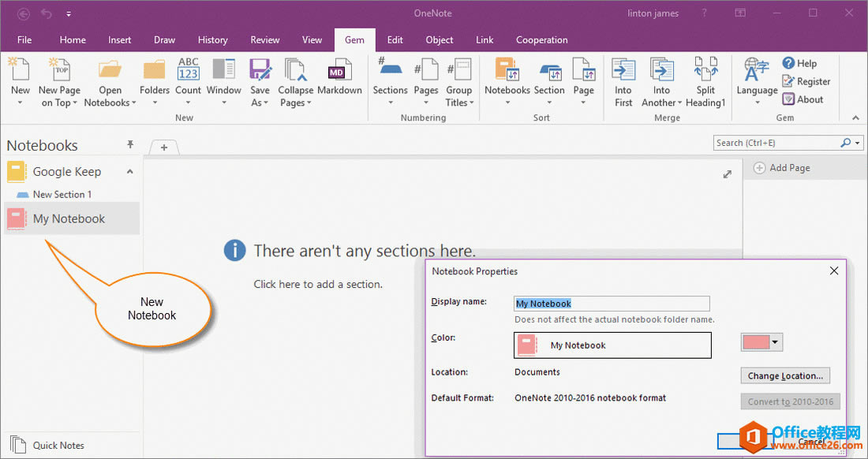The image size is (868, 459).
Task: Expand the Count dropdown arrow
Action: (x=189, y=103)
